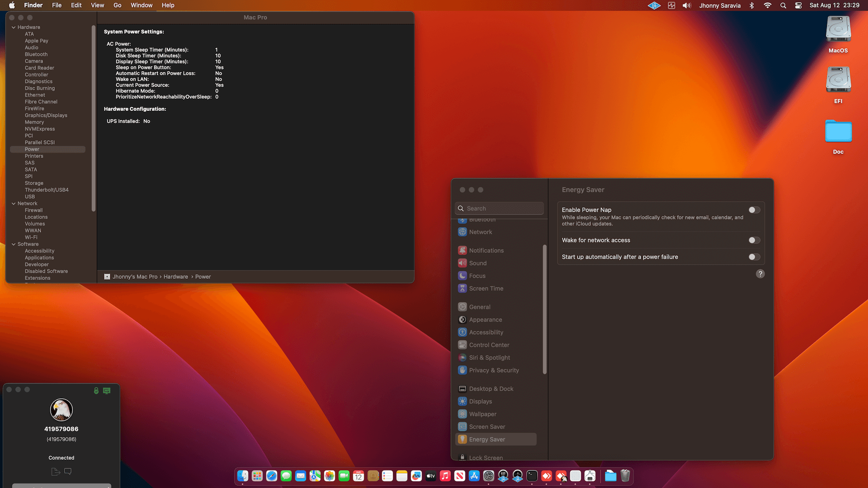This screenshot has width=868, height=488.
Task: Select Notifications in System Settings sidebar
Action: pyautogui.click(x=496, y=251)
